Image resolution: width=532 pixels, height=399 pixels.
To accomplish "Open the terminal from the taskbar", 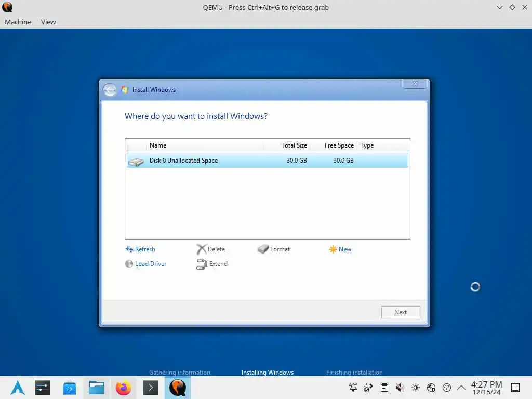I will (x=150, y=388).
